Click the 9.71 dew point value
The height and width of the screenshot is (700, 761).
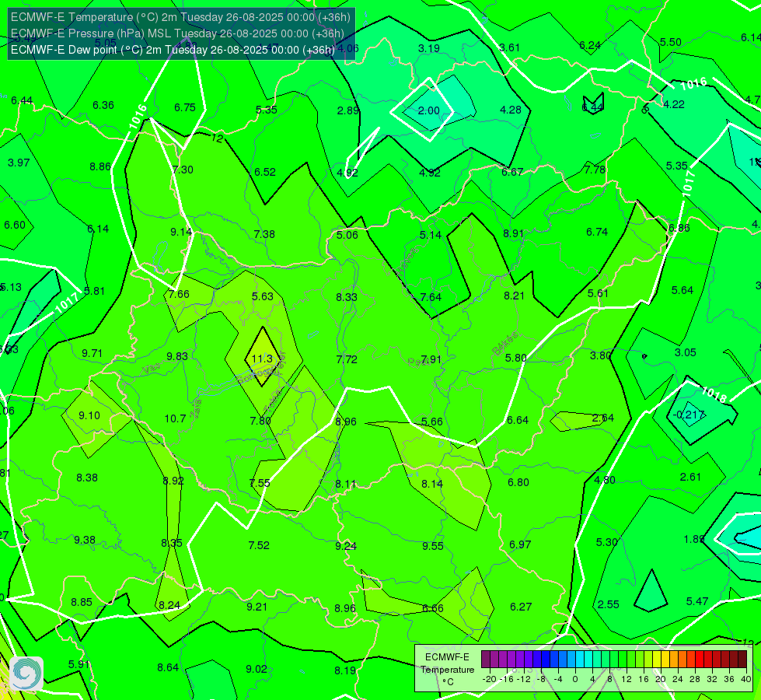tap(93, 353)
